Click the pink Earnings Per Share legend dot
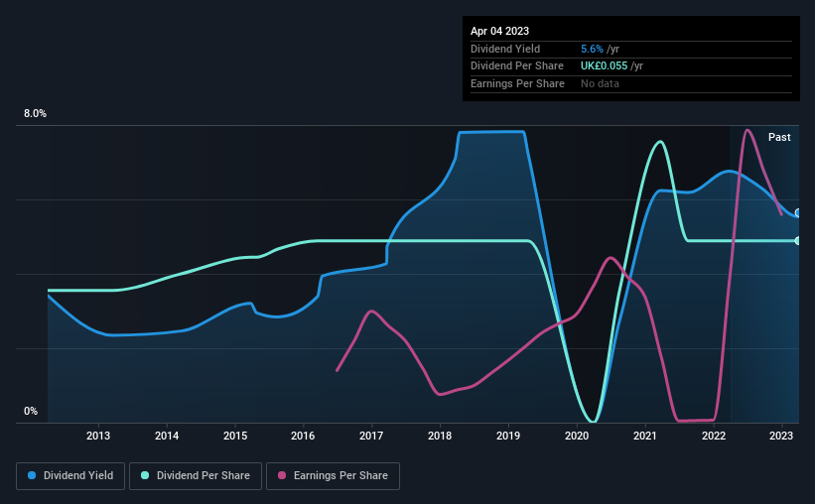 coord(282,475)
